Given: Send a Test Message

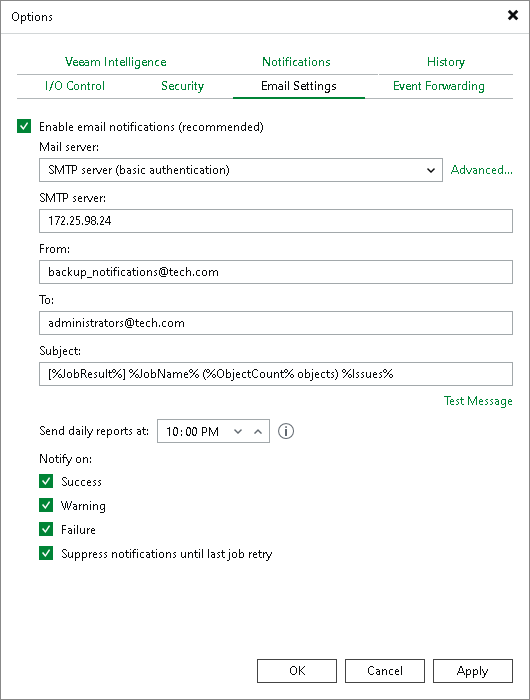Looking at the screenshot, I should coord(478,401).
